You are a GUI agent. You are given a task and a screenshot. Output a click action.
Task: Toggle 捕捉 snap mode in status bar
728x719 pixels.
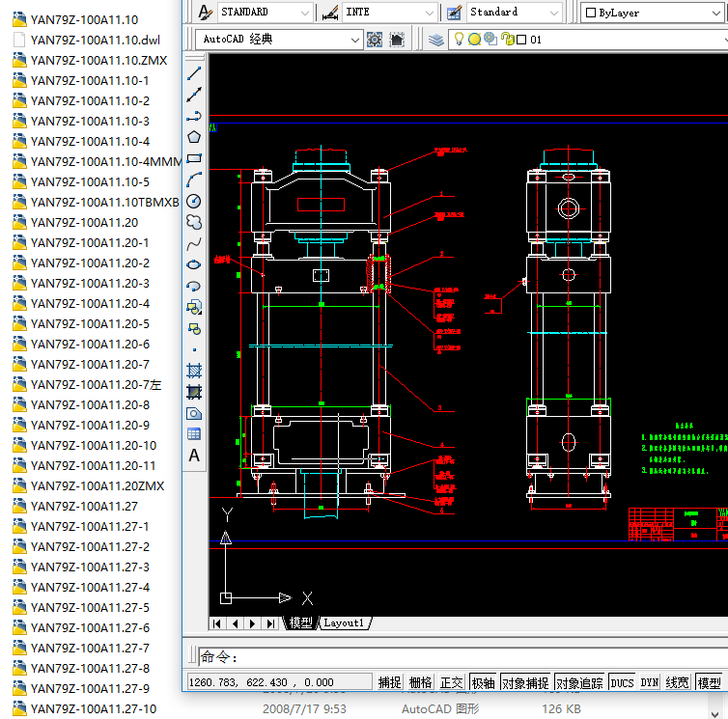point(390,682)
